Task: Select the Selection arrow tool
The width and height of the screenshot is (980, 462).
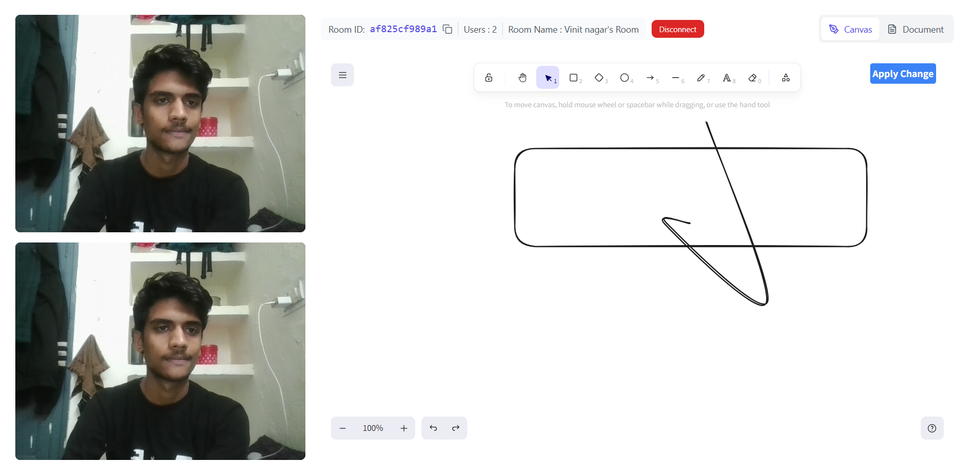Action: point(547,78)
